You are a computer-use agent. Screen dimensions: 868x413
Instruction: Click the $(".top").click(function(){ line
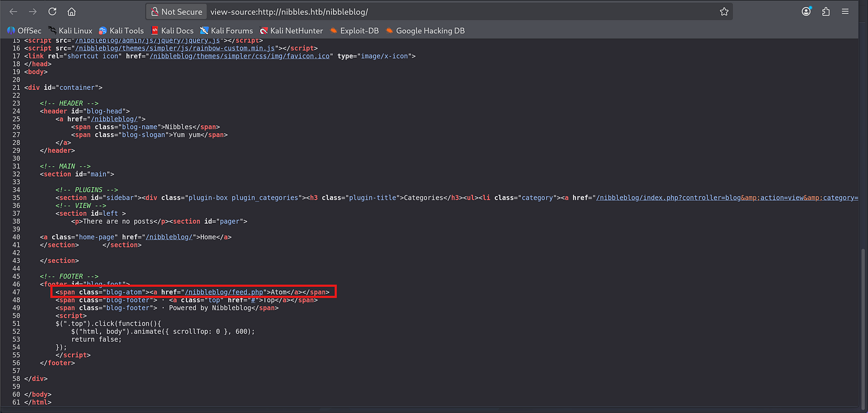pos(109,323)
